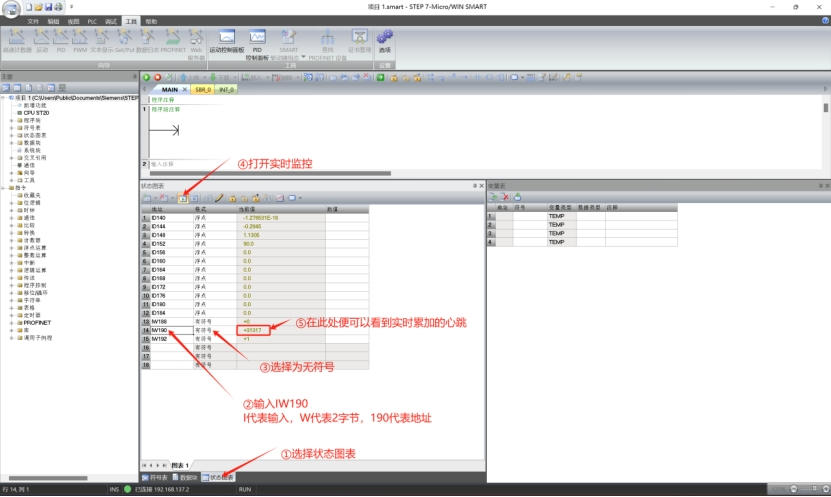Click the red STOP button in program toolbar
Screen dimensions: 831x497
click(157, 77)
